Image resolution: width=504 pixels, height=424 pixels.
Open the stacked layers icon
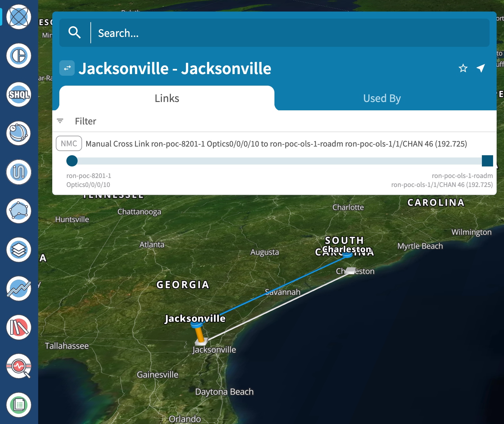[x=19, y=250]
